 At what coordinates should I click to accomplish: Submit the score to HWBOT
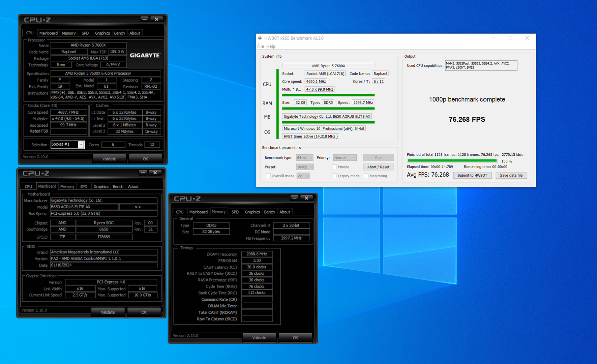pyautogui.click(x=472, y=175)
